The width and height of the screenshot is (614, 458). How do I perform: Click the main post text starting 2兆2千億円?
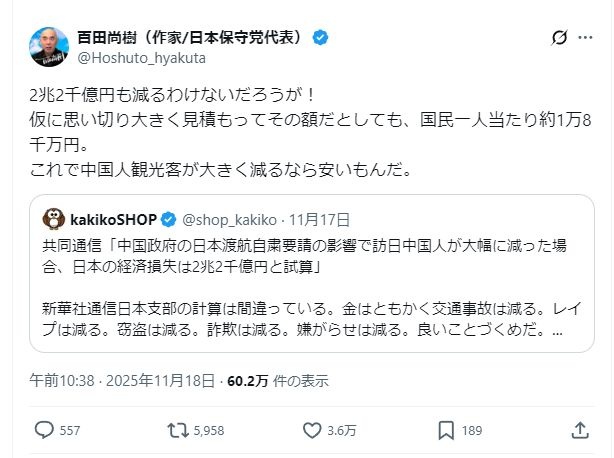(x=300, y=131)
